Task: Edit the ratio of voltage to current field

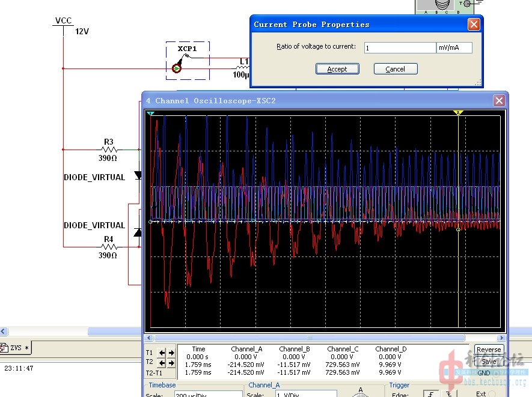Action: pyautogui.click(x=400, y=47)
